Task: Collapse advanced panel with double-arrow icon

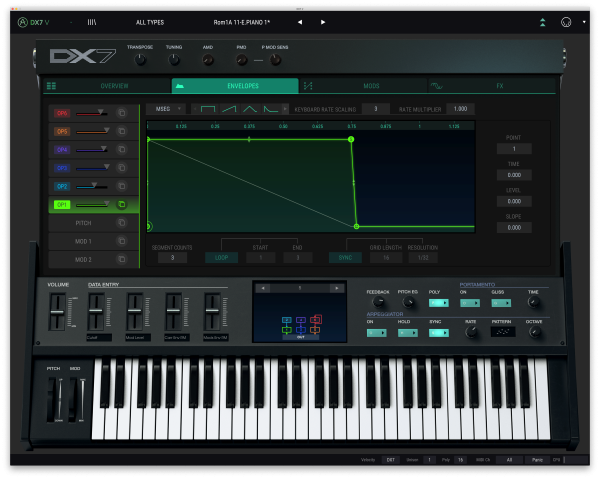Action: (x=543, y=22)
